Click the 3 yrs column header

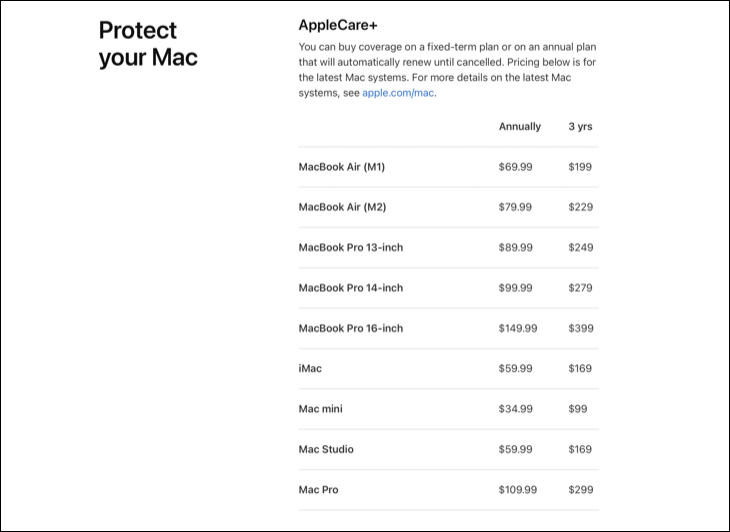(580, 127)
